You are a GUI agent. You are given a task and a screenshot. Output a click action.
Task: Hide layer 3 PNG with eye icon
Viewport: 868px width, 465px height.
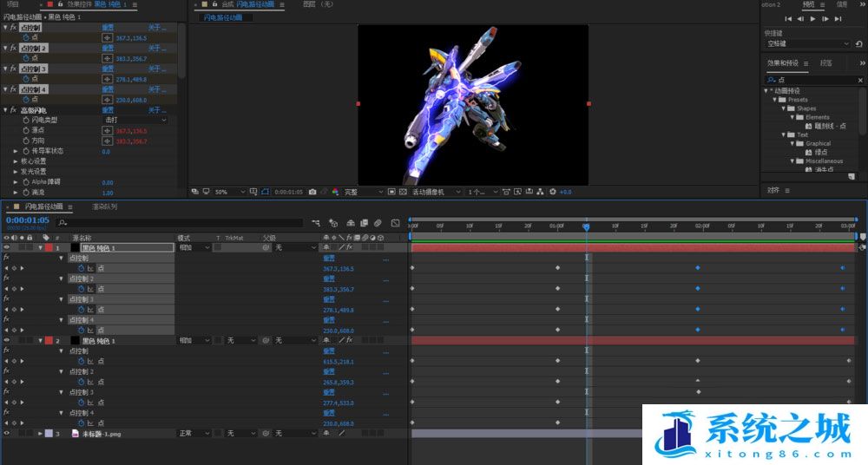pos(7,434)
